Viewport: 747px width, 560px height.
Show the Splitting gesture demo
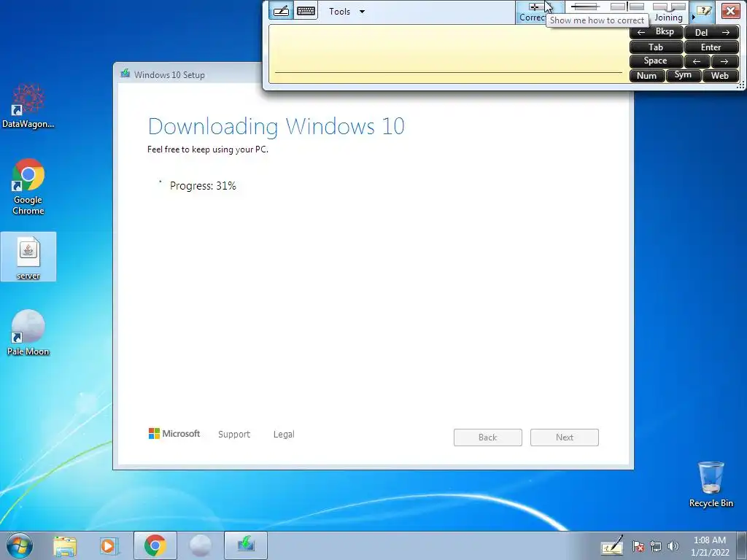coord(627,7)
